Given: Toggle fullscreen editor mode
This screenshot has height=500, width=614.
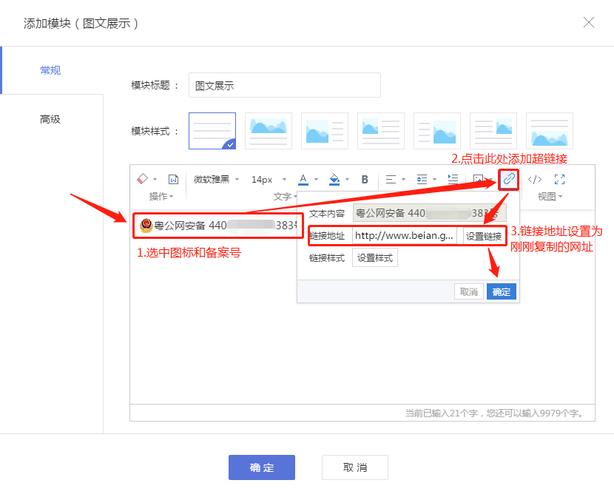Looking at the screenshot, I should [x=560, y=179].
